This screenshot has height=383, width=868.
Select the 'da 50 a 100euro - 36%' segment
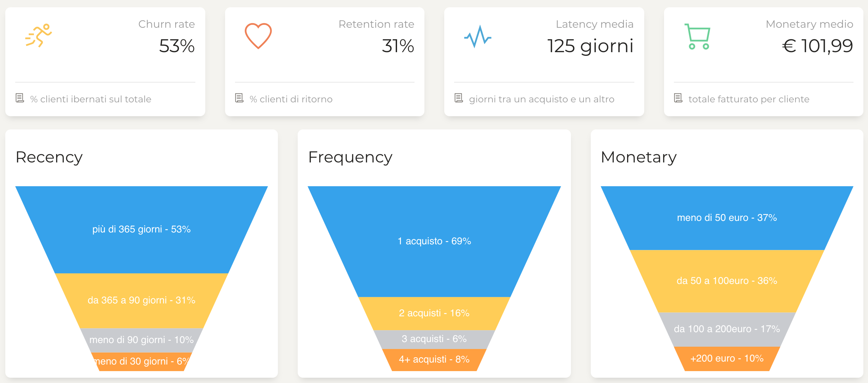click(727, 281)
